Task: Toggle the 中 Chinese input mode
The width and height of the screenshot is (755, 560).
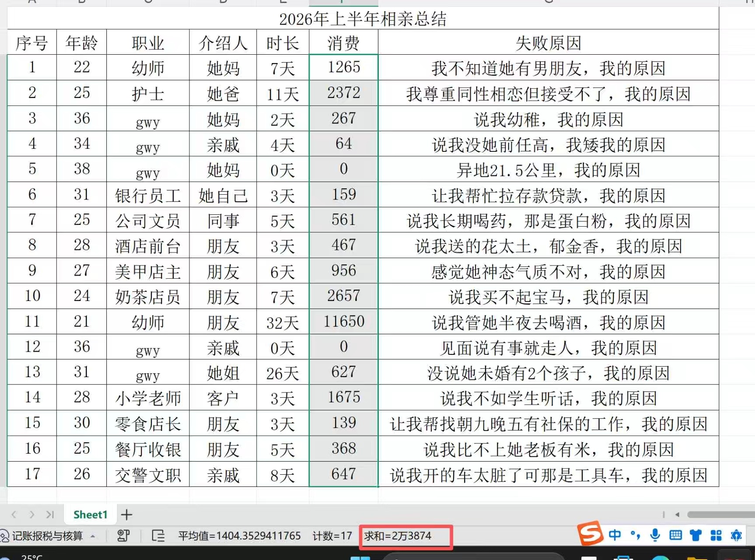Action: (615, 535)
